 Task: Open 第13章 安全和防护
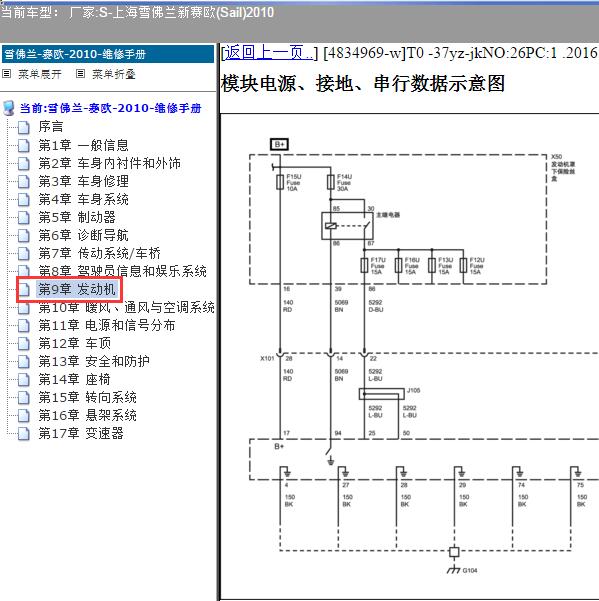pos(94,361)
